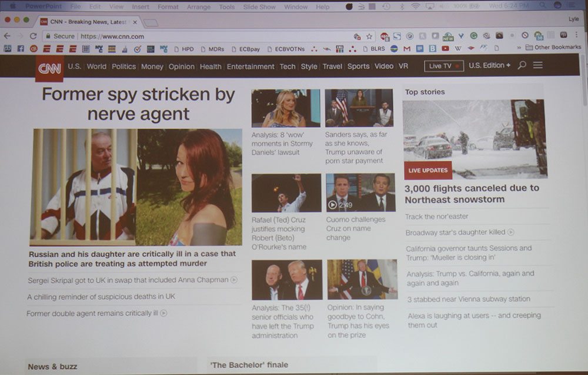
Task: Click the LIVE UPDATES badge
Action: (428, 170)
